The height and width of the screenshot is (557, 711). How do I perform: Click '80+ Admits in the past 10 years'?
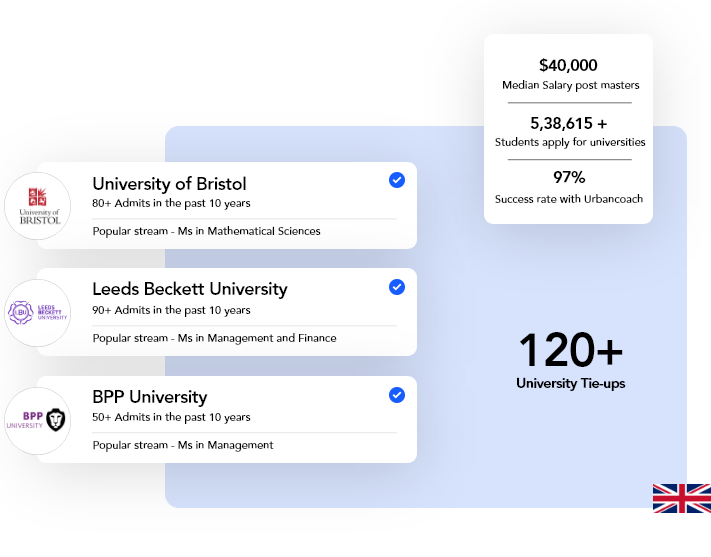coord(171,203)
